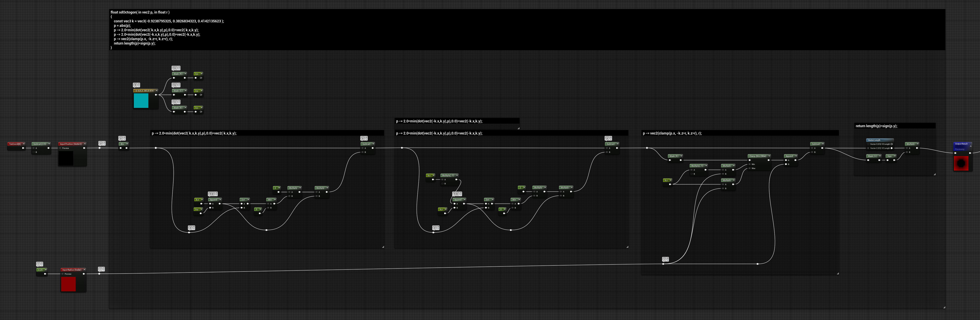
Task: Expand the Mask (B) node chevron
Action: [185, 108]
